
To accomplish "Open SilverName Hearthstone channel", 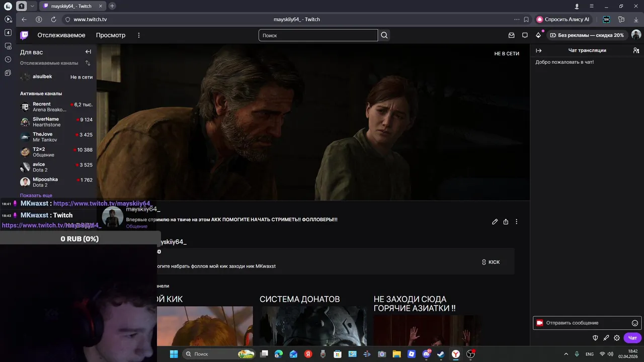I will (x=56, y=122).
